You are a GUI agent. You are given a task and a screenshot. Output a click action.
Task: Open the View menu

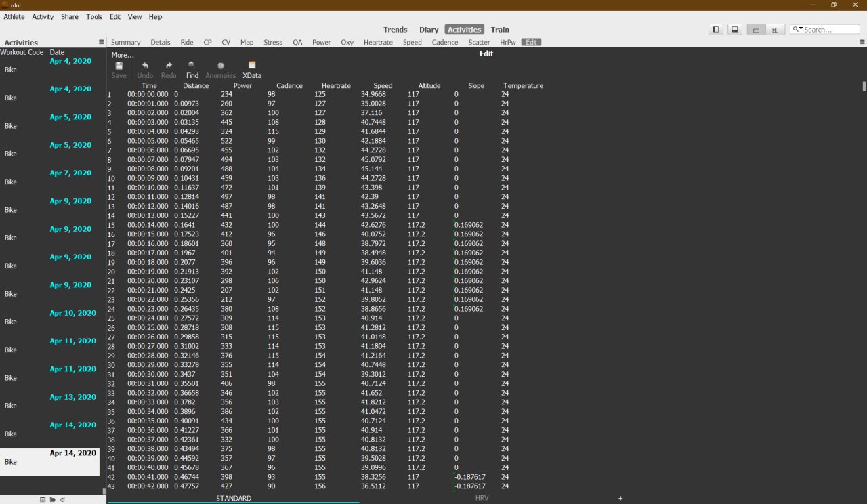(x=135, y=16)
